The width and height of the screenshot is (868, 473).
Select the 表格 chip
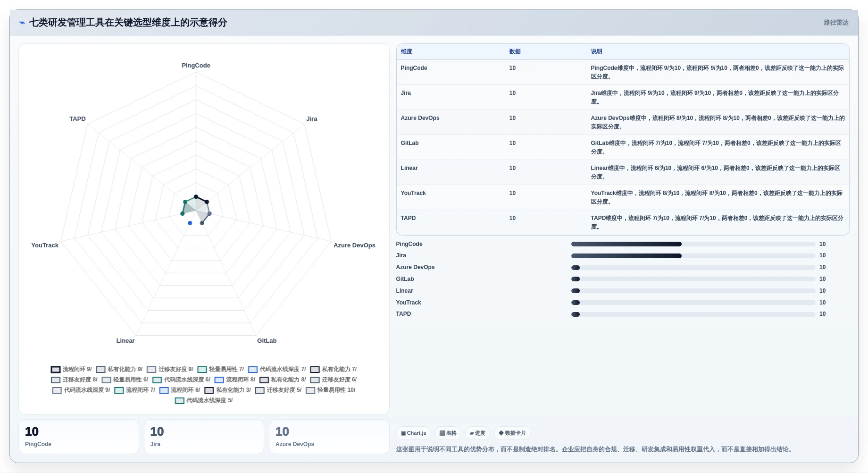[448, 433]
